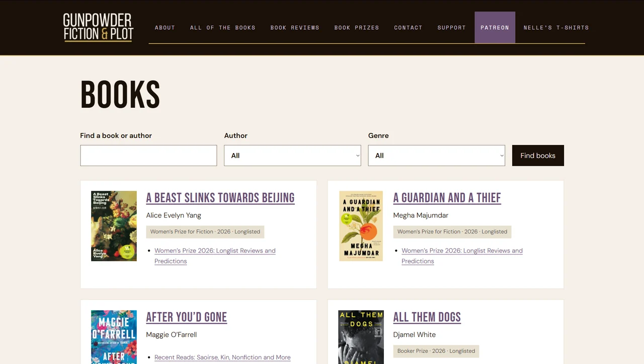This screenshot has width=644, height=364.
Task: Click author name Djamel White
Action: coord(415,335)
